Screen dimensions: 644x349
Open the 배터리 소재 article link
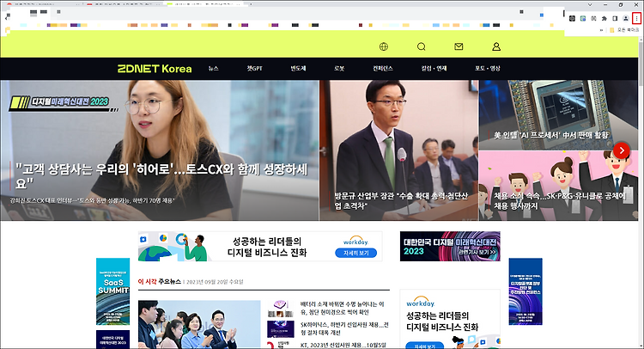coord(342,308)
